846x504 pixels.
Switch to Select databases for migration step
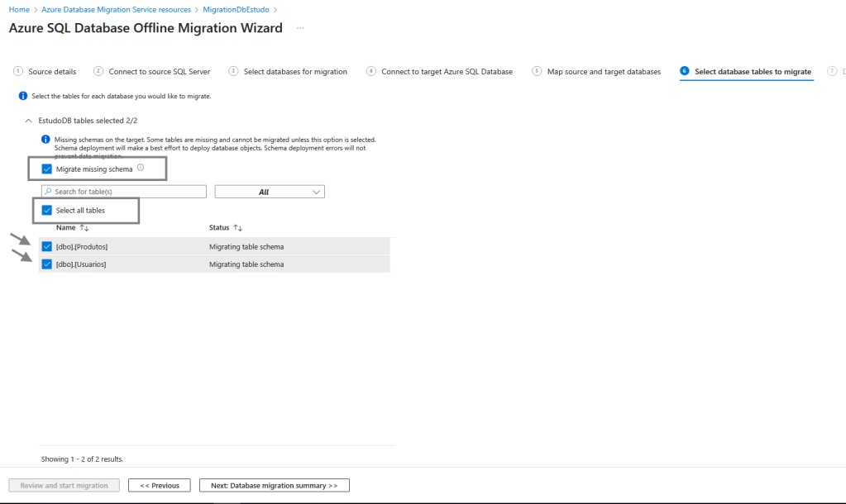pyautogui.click(x=294, y=72)
